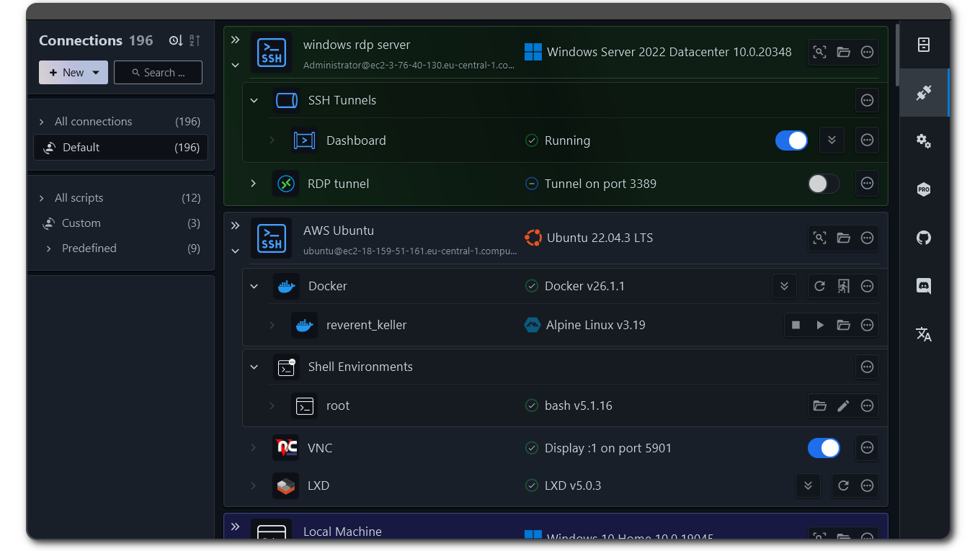Start the reverent_keller container with play icon
Screen dimensions: 980x551
pyautogui.click(x=820, y=325)
